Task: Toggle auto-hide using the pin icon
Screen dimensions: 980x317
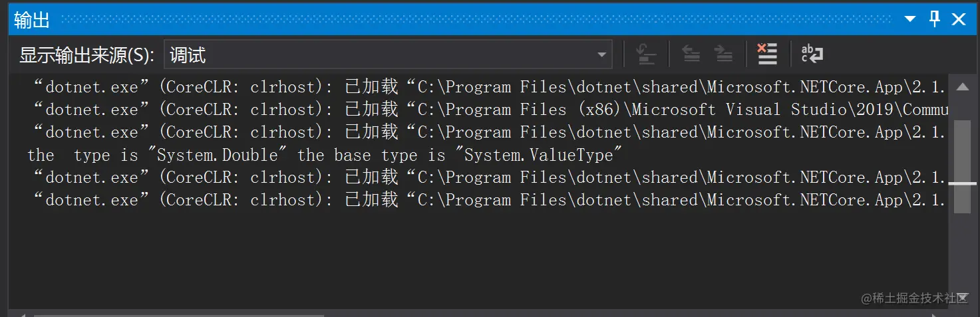Action: [x=935, y=19]
